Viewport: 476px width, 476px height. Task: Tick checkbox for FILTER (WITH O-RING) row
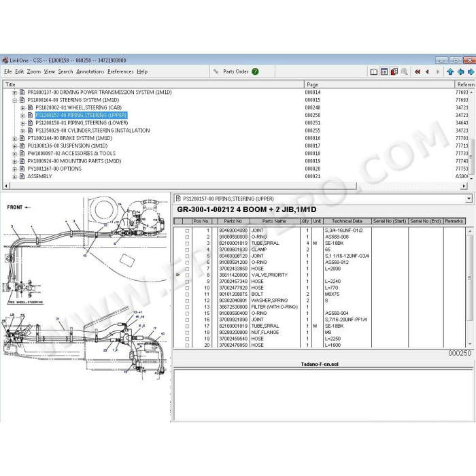(187, 307)
